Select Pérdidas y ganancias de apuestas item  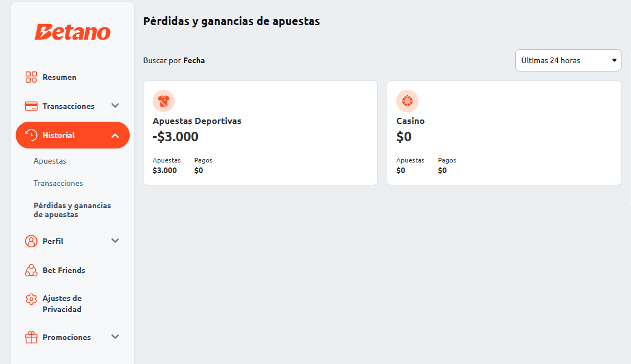tap(73, 210)
